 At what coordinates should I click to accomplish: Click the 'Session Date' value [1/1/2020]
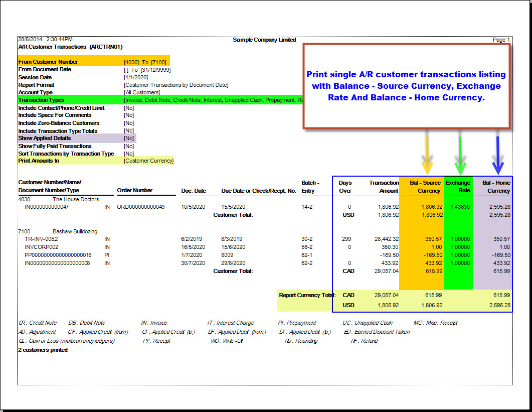tap(136, 77)
